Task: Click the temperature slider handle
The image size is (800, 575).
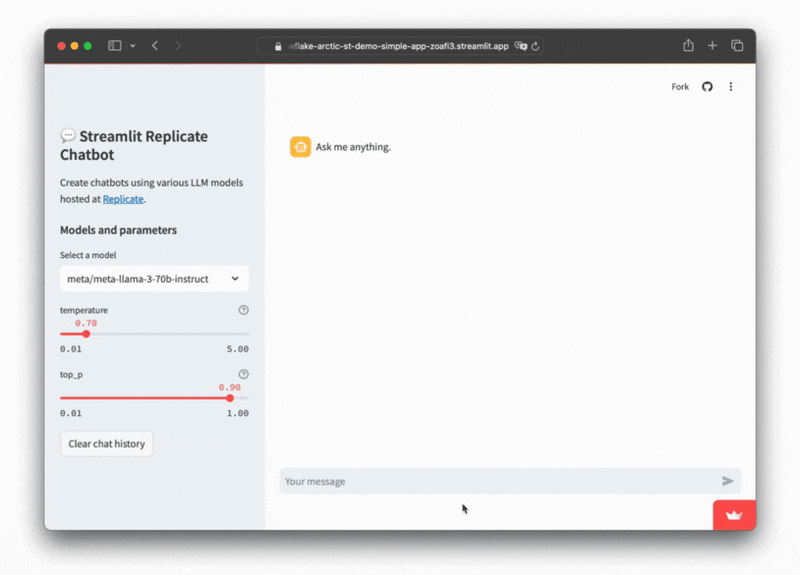Action: (x=86, y=334)
